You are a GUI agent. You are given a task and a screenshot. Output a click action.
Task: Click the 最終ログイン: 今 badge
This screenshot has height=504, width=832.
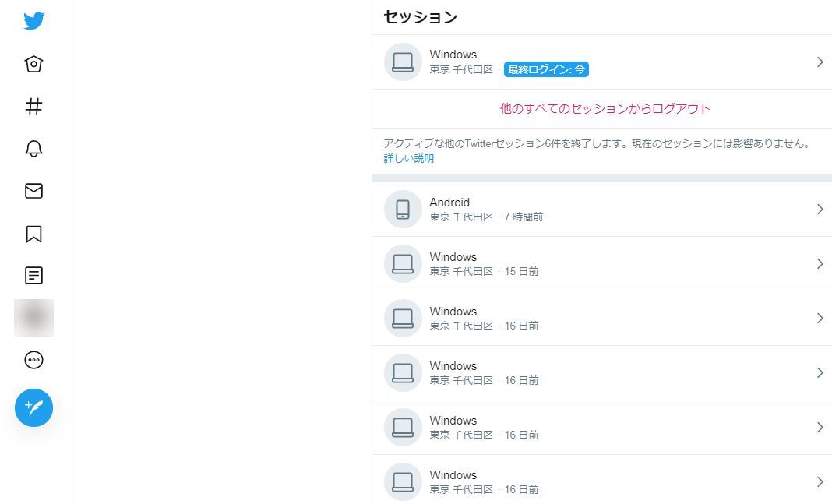coord(546,70)
